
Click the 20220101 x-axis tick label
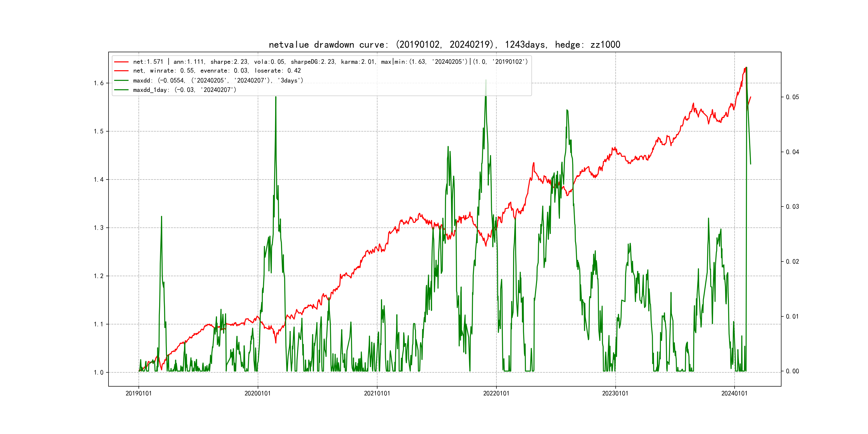(x=496, y=394)
